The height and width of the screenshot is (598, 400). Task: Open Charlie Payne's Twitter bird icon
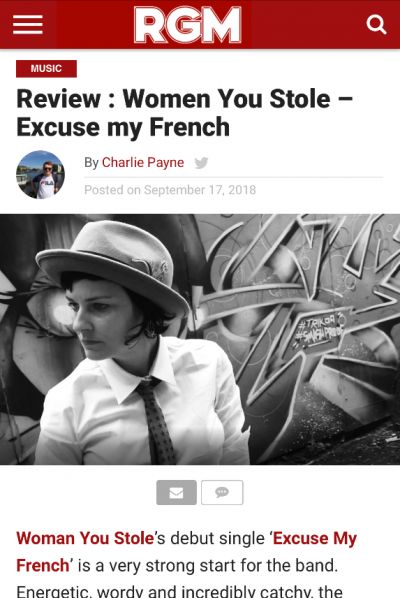201,162
